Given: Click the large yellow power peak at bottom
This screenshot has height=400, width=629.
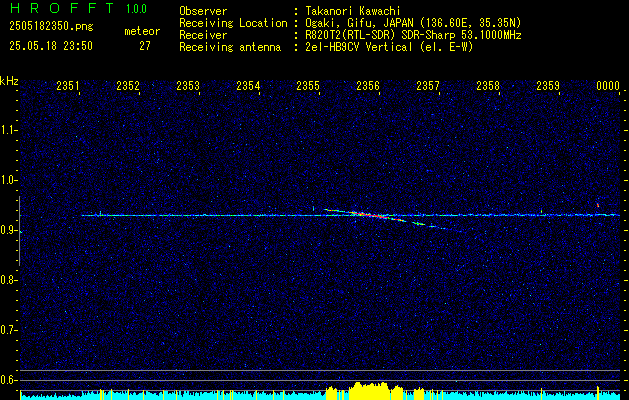Looking at the screenshot, I should point(369,391).
